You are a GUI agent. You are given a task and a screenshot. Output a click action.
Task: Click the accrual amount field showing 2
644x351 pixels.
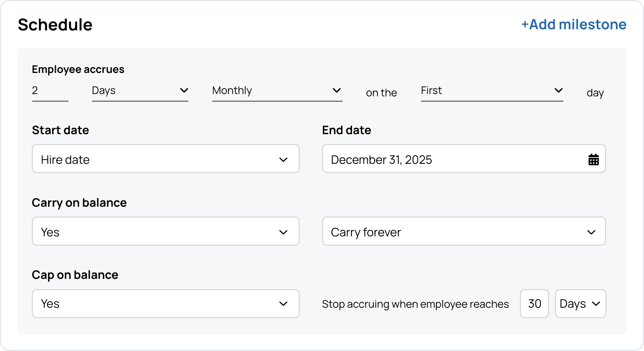[50, 90]
